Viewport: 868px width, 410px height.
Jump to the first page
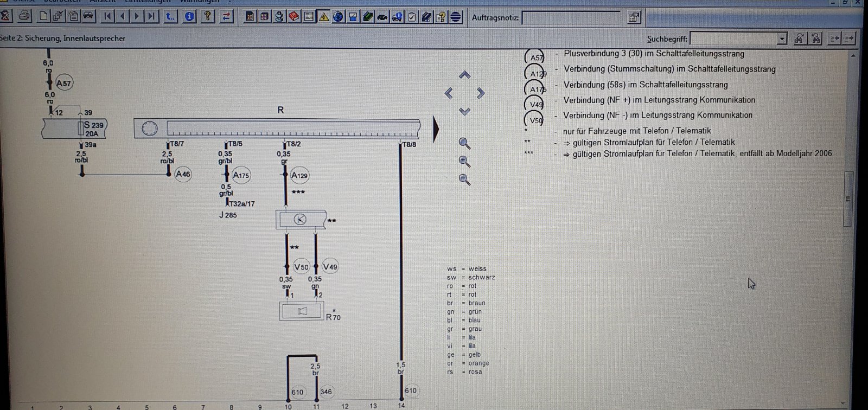pyautogui.click(x=107, y=16)
